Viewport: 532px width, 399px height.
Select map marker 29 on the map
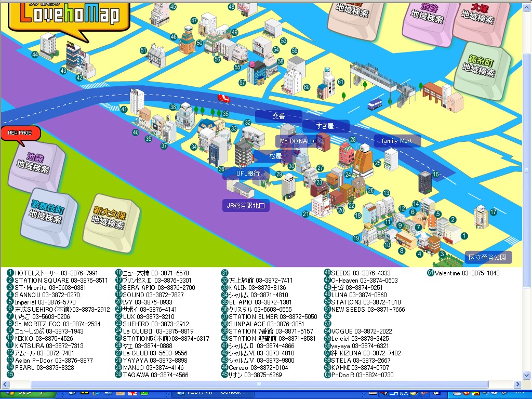pos(279,174)
